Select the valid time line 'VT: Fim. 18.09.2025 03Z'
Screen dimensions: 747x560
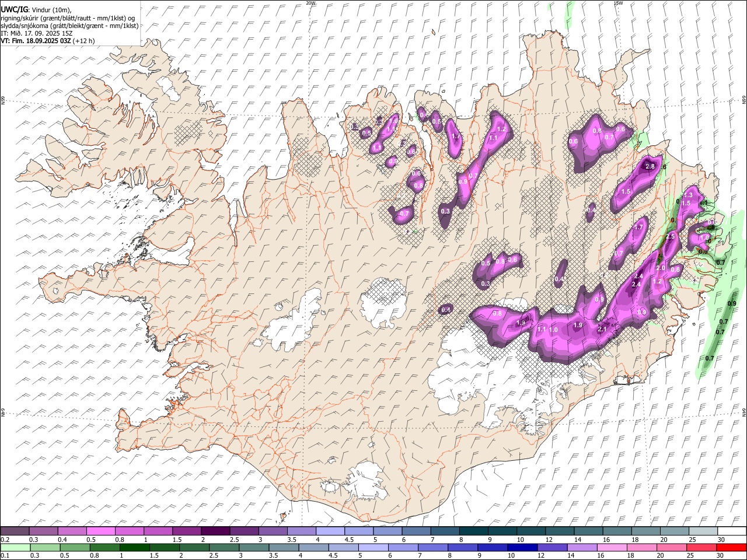click(35, 41)
